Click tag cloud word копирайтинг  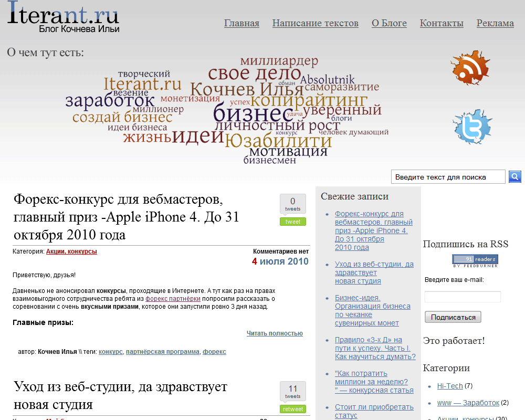point(309,100)
